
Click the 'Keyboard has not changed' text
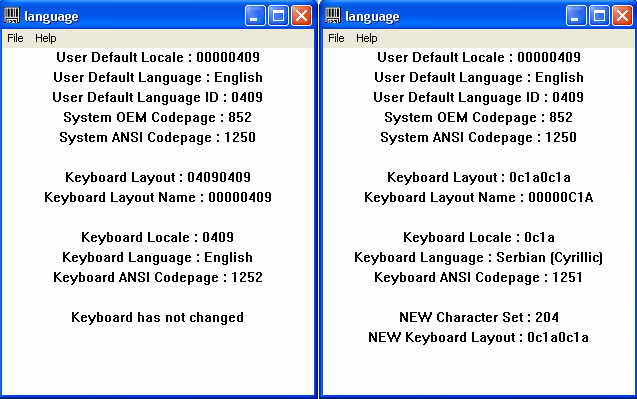click(158, 317)
